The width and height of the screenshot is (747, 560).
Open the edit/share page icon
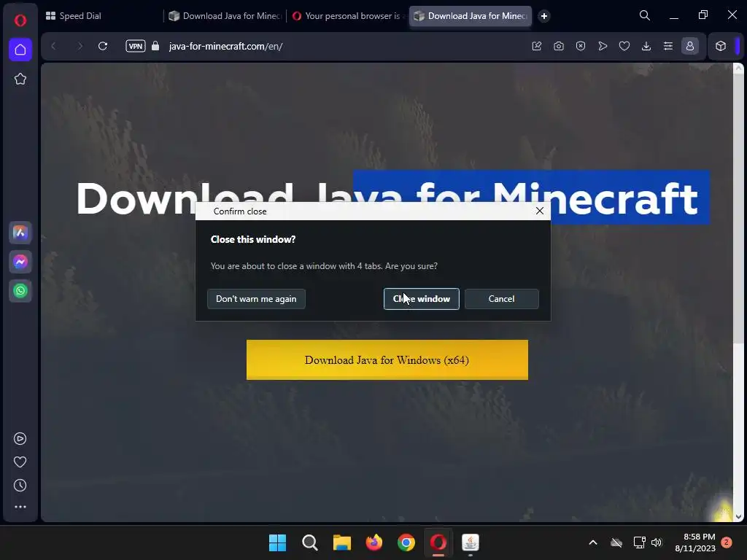tap(537, 46)
